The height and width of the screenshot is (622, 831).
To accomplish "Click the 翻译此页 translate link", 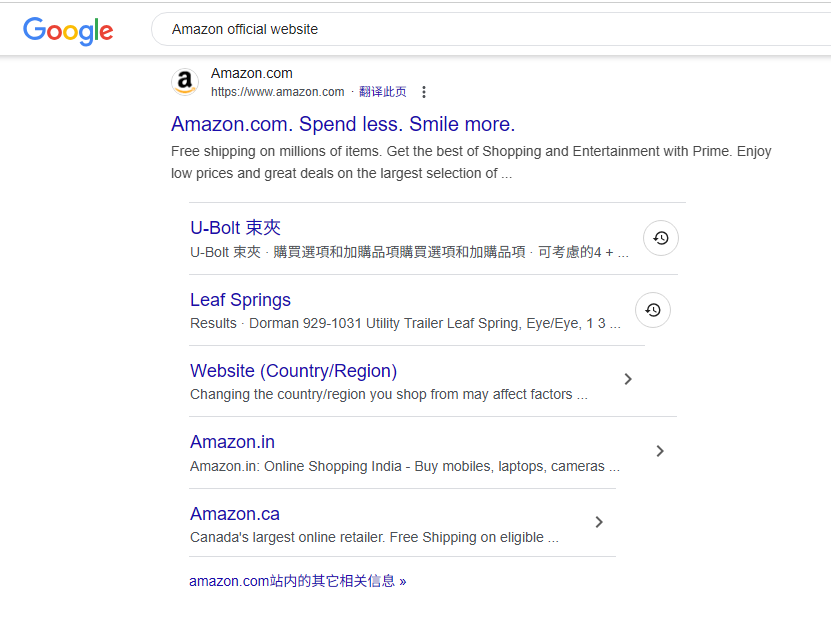I will click(x=382, y=92).
